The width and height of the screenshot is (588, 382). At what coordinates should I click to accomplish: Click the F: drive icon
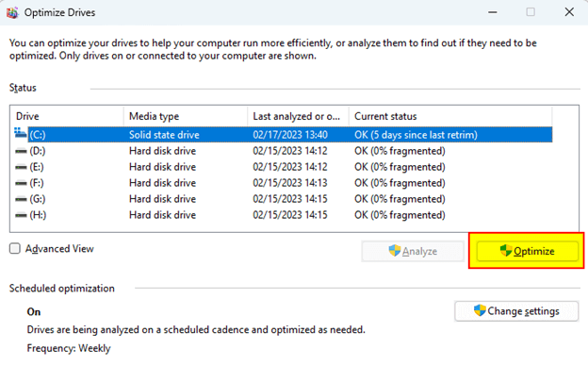pos(22,183)
